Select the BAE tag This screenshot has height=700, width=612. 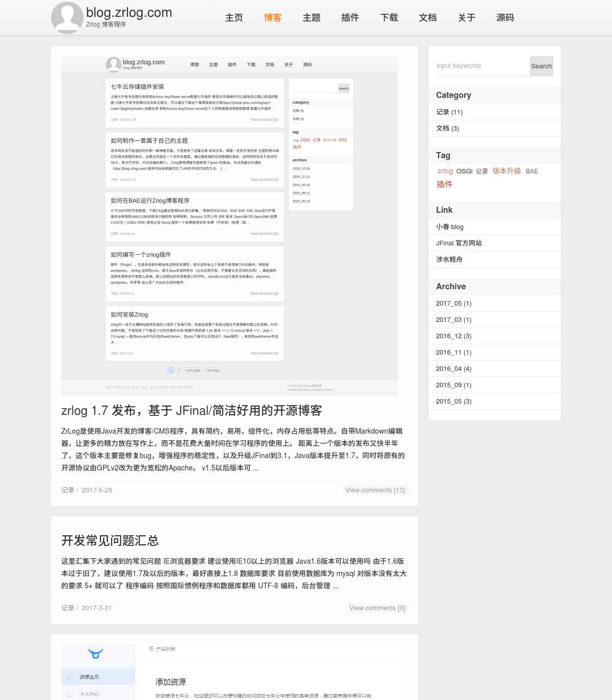point(532,171)
